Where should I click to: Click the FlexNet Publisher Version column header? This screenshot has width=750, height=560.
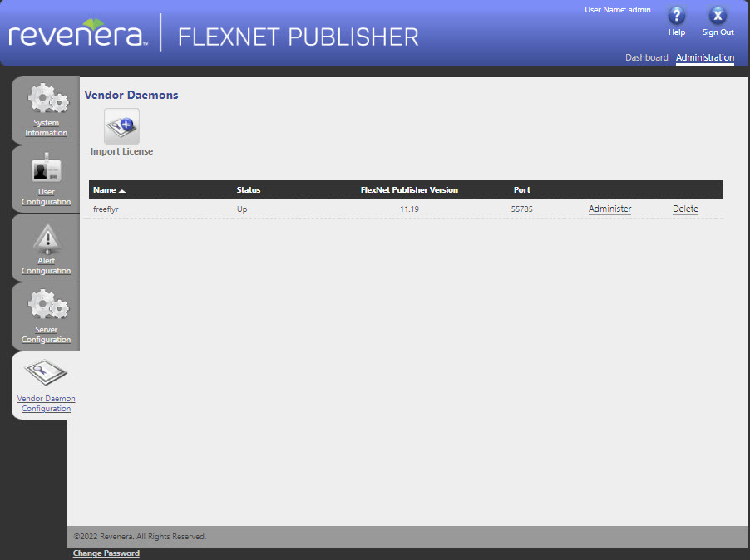[409, 190]
